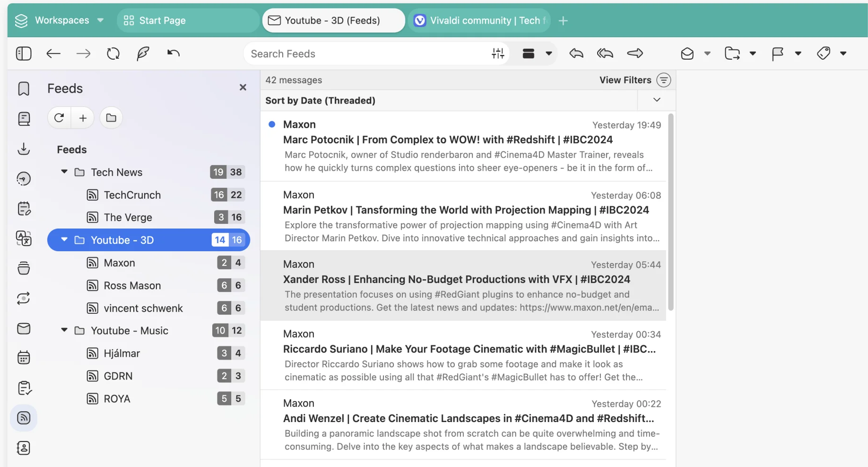The height and width of the screenshot is (467, 868).
Task: Select the TechCrunch feed
Action: [x=148, y=195]
